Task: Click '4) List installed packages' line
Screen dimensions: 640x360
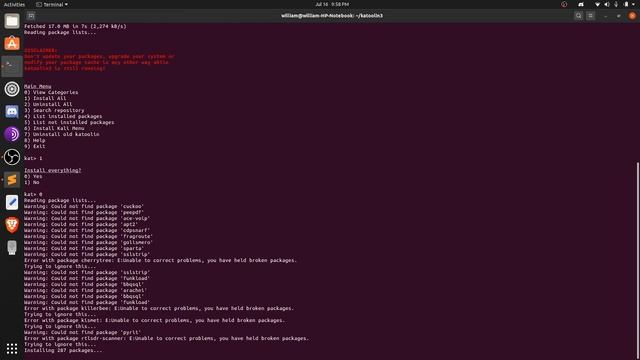Action: [x=63, y=116]
